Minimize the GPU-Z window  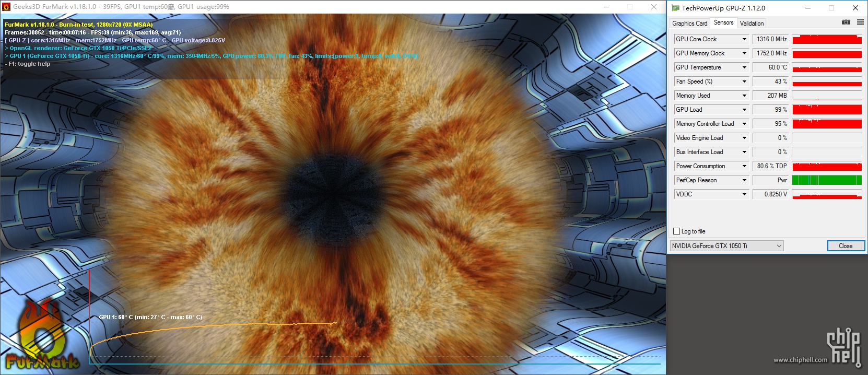coord(808,8)
